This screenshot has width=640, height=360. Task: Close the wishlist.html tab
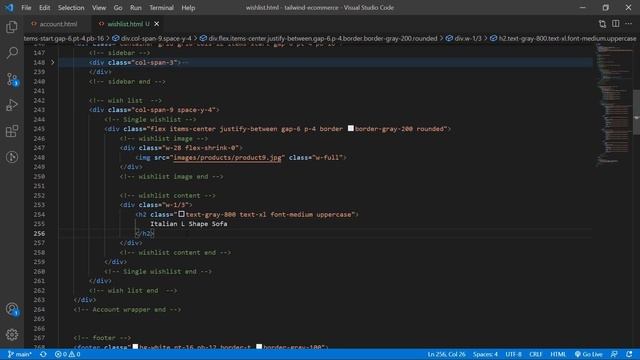pos(156,24)
